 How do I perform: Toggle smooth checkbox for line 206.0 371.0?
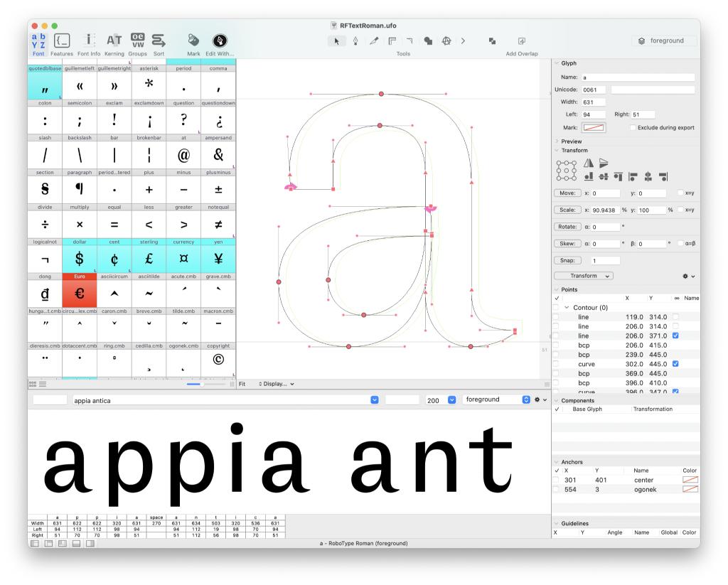tap(675, 336)
